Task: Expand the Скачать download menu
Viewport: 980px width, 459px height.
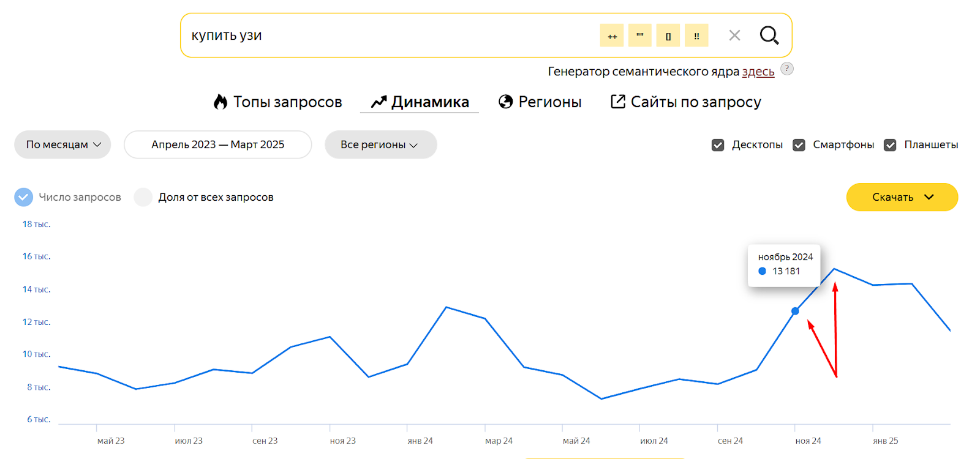Action: [902, 197]
